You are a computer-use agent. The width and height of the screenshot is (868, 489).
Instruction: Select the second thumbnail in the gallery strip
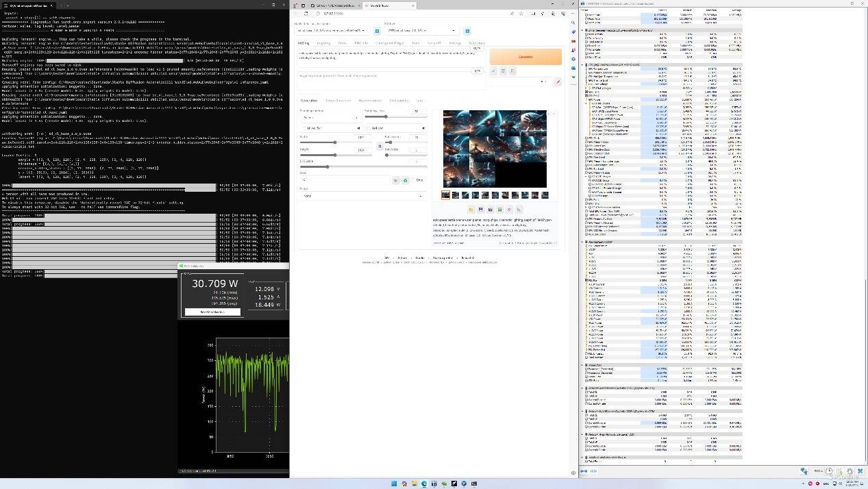456,195
